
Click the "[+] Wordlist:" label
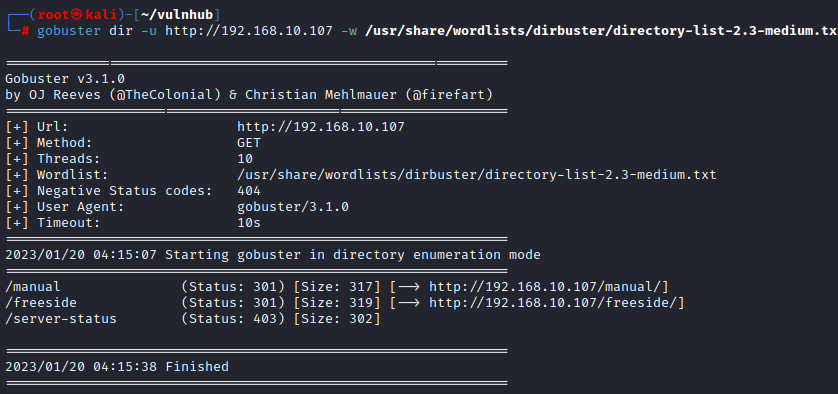coord(57,175)
